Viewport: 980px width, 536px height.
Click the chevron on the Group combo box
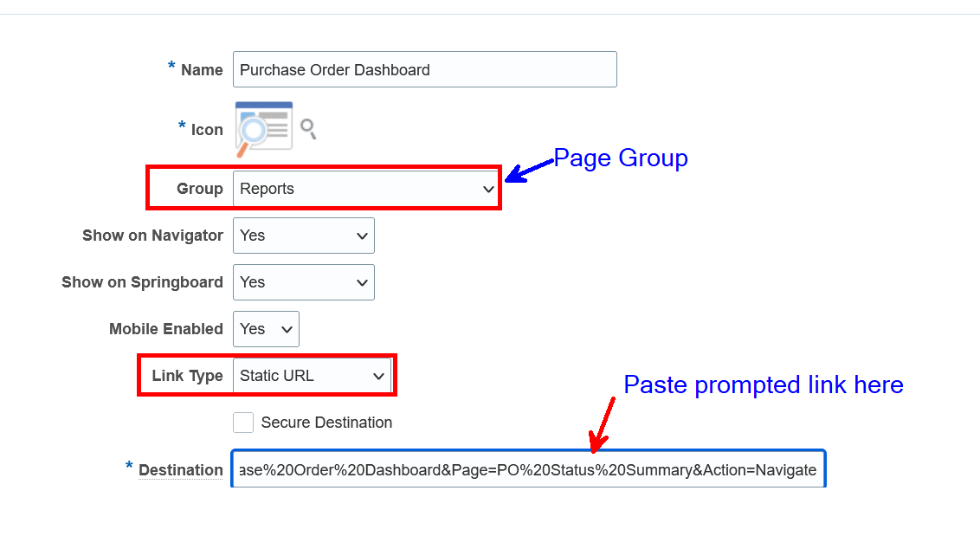[x=487, y=188]
